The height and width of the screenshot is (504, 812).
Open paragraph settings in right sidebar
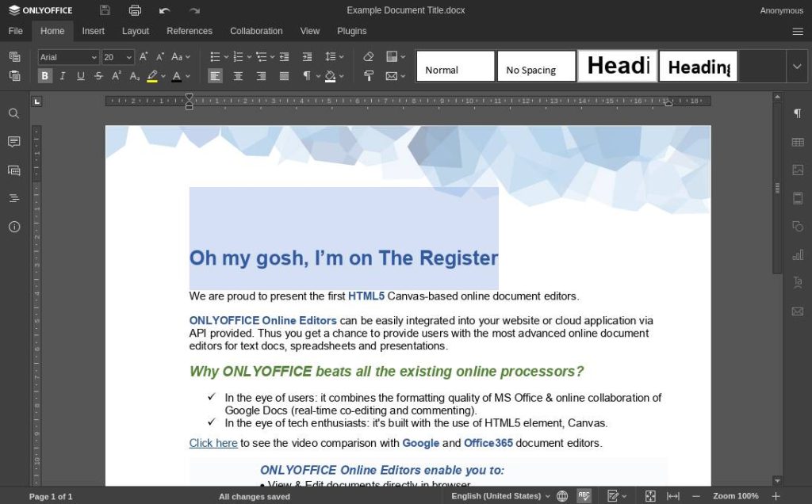point(798,113)
